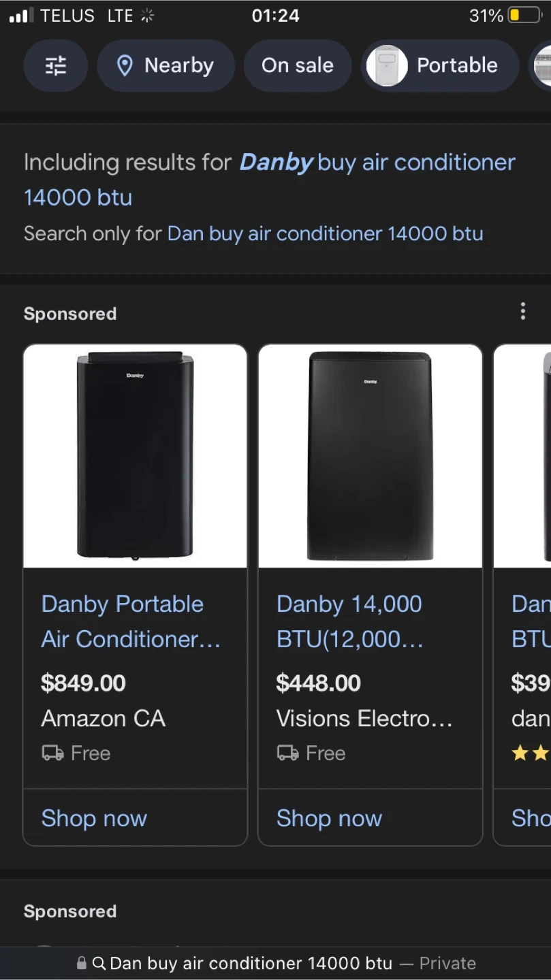Click the italic Danby corrected search link
The image size is (551, 980).
276,163
